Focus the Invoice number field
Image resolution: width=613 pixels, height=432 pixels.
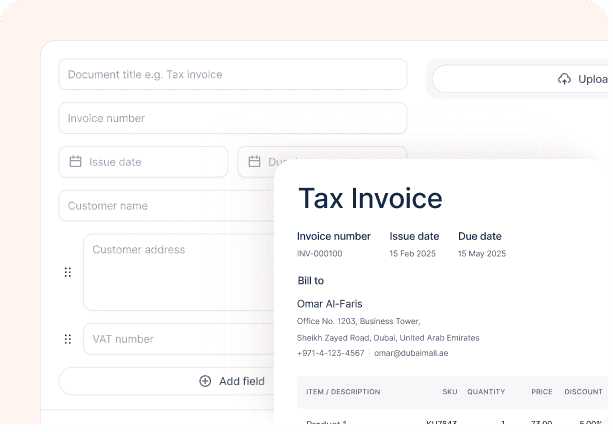[233, 118]
